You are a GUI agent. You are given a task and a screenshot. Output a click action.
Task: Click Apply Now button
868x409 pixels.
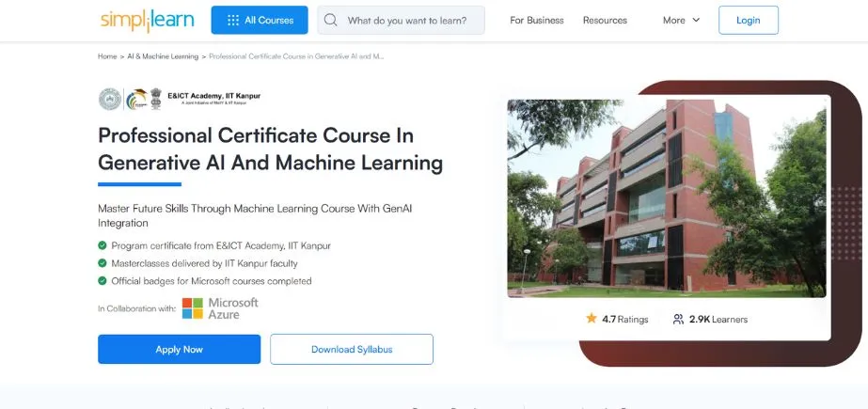tap(179, 349)
